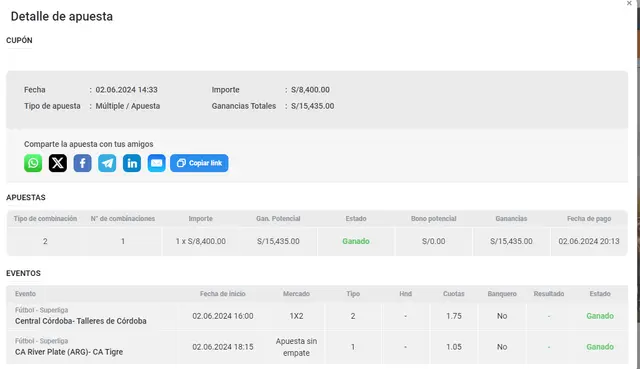Image resolution: width=640 pixels, height=369 pixels.
Task: Select the CA River Plate (ARG)- CA Tigre event
Action: pyautogui.click(x=69, y=352)
